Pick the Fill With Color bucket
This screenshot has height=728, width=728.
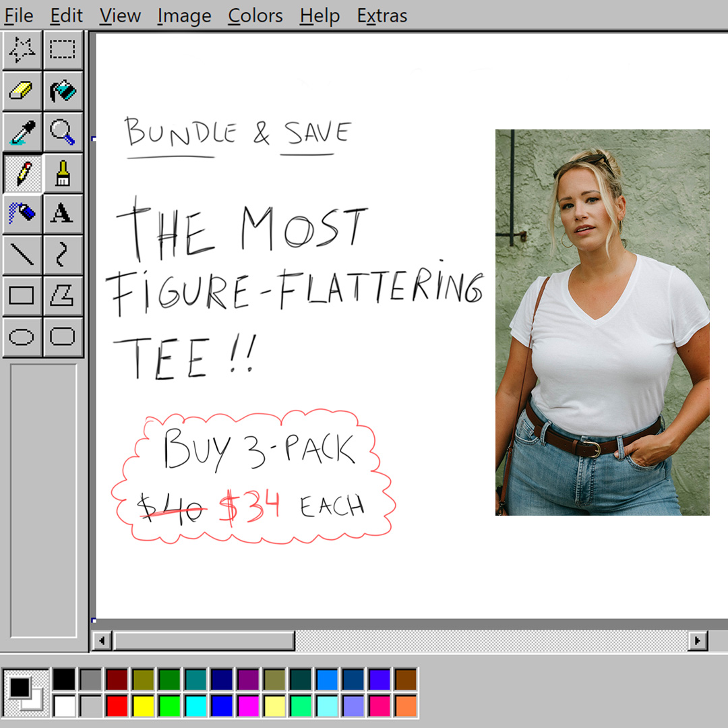63,91
